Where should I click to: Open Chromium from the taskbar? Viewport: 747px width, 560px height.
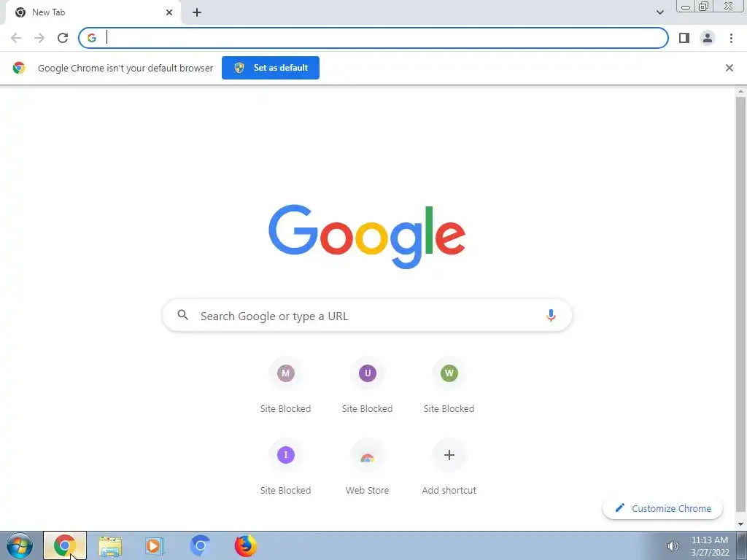tap(200, 545)
